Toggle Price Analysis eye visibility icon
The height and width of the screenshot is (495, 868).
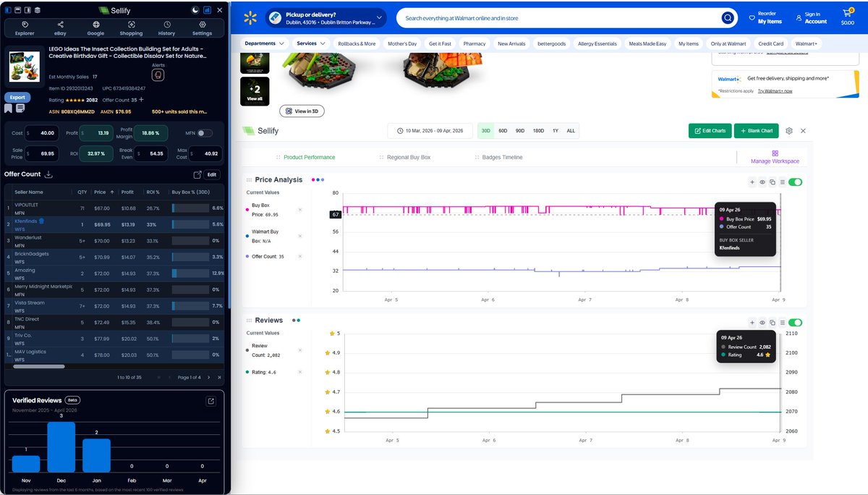762,182
